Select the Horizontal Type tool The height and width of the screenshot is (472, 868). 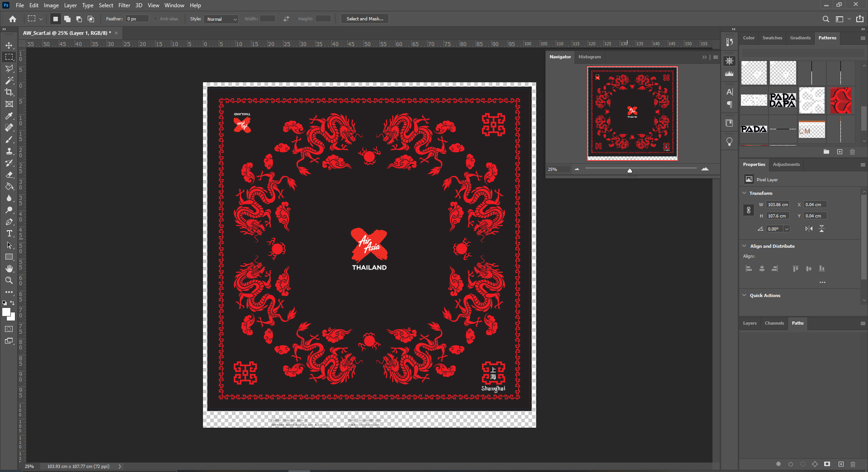9,233
